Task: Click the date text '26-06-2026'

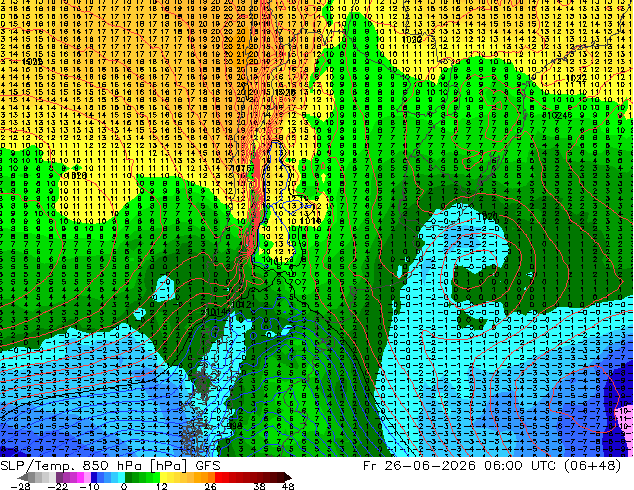Action: [430, 466]
